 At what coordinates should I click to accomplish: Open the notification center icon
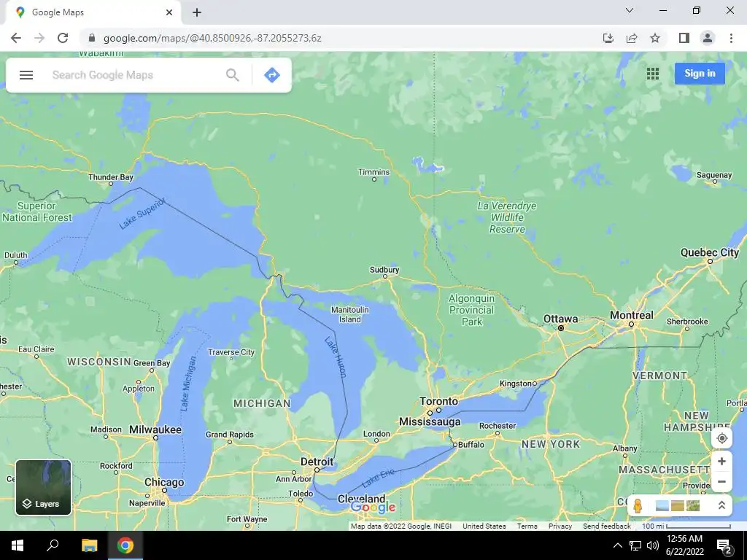pos(724,545)
